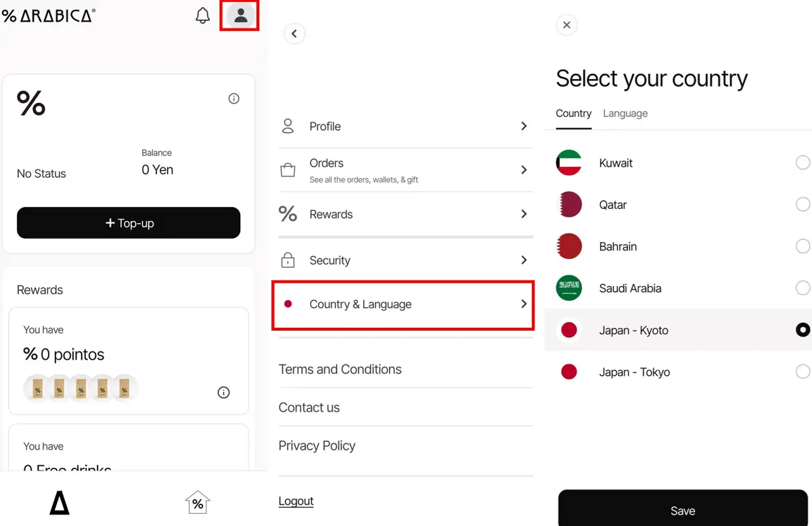The height and width of the screenshot is (526, 812).
Task: Open the user account profile icon
Action: click(241, 16)
